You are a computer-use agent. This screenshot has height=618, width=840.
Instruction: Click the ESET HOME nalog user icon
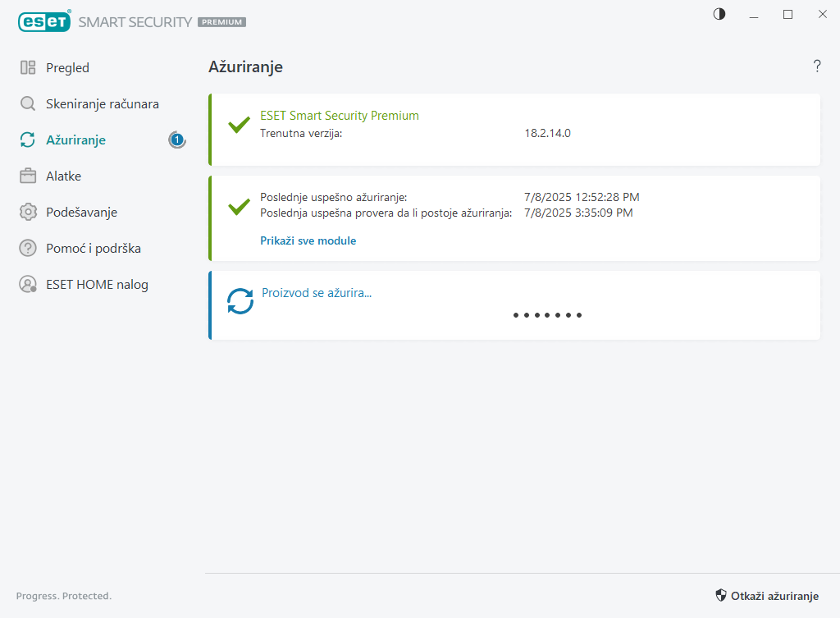click(x=28, y=285)
